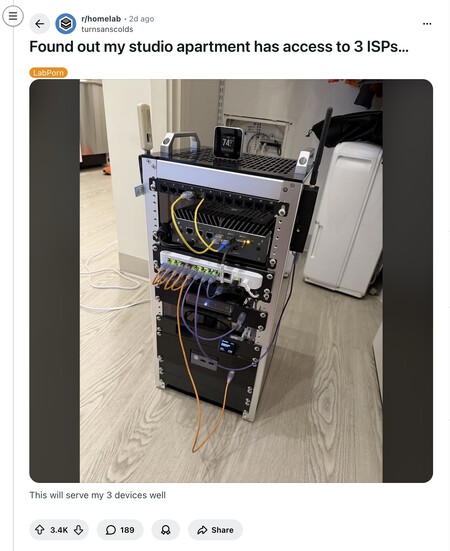Downvote the post
This screenshot has width=450, height=551.
pyautogui.click(x=79, y=530)
